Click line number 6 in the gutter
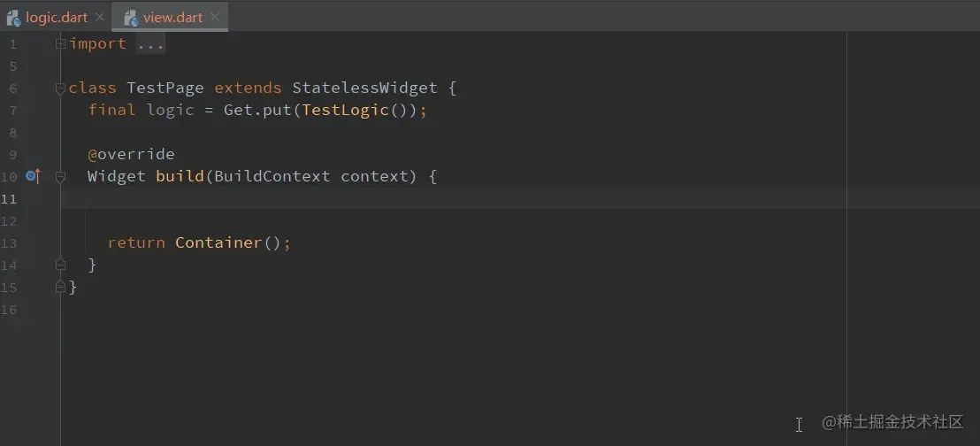Viewport: 980px width, 446px height. point(13,88)
